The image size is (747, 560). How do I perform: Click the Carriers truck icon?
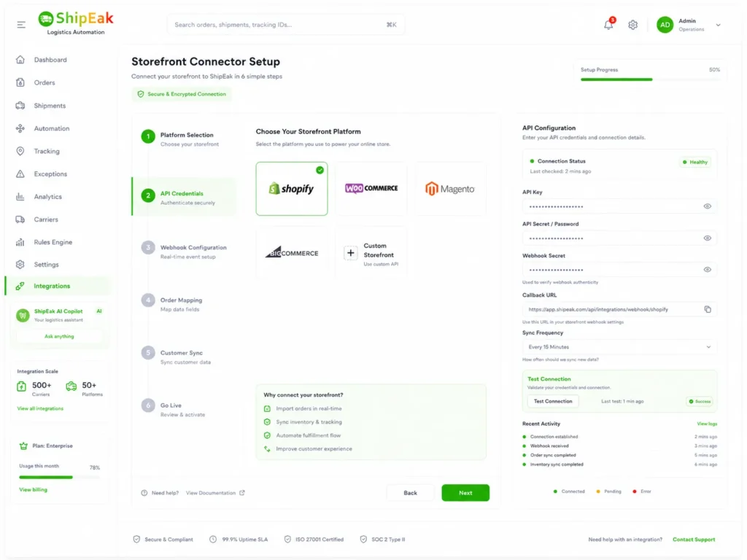pyautogui.click(x=20, y=219)
